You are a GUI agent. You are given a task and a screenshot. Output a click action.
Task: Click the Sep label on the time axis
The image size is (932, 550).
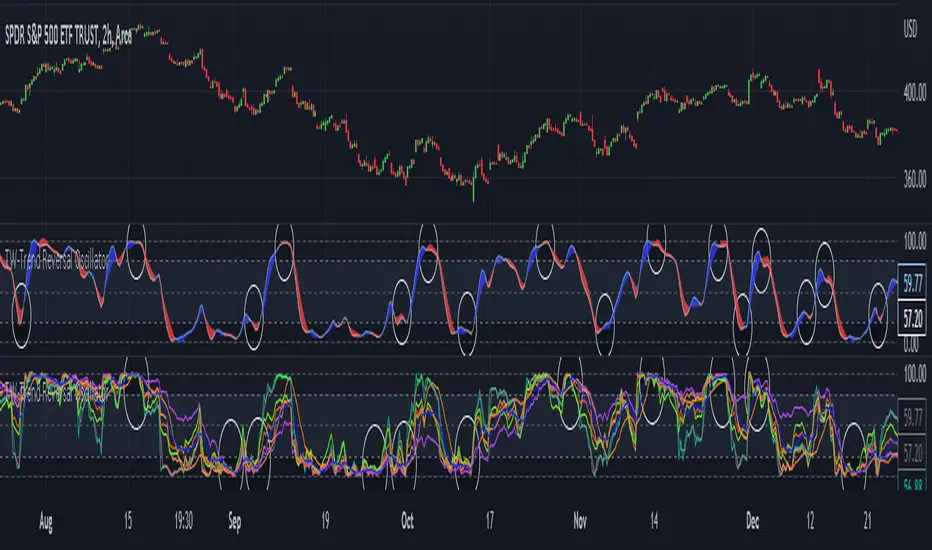(238, 520)
